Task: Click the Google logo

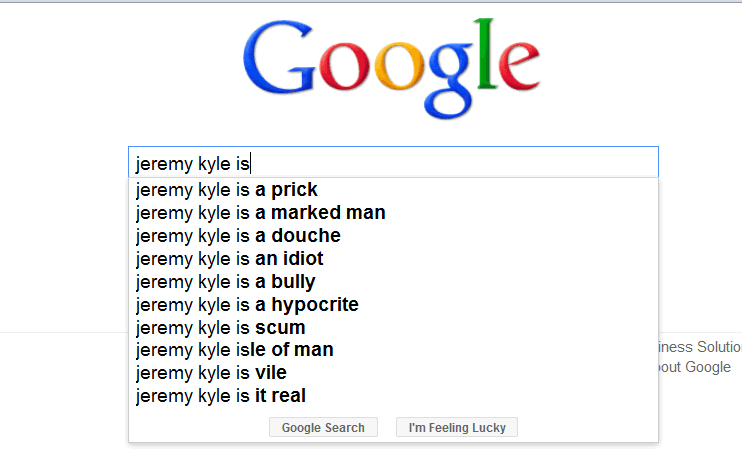Action: (x=391, y=68)
